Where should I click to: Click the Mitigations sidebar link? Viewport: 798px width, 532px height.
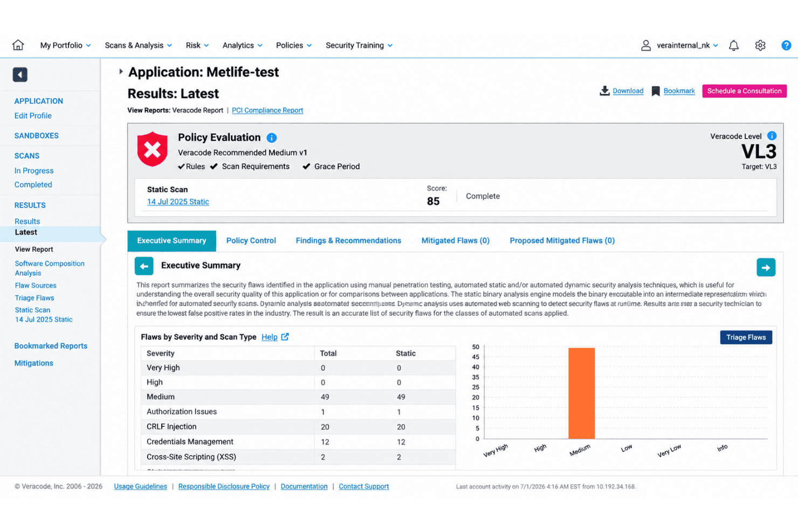pos(34,363)
